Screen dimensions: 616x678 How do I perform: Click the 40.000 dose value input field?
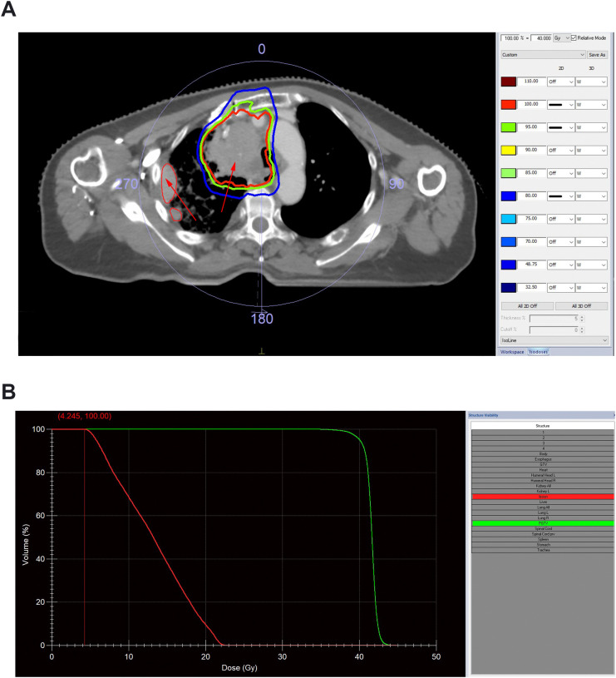[x=541, y=38]
